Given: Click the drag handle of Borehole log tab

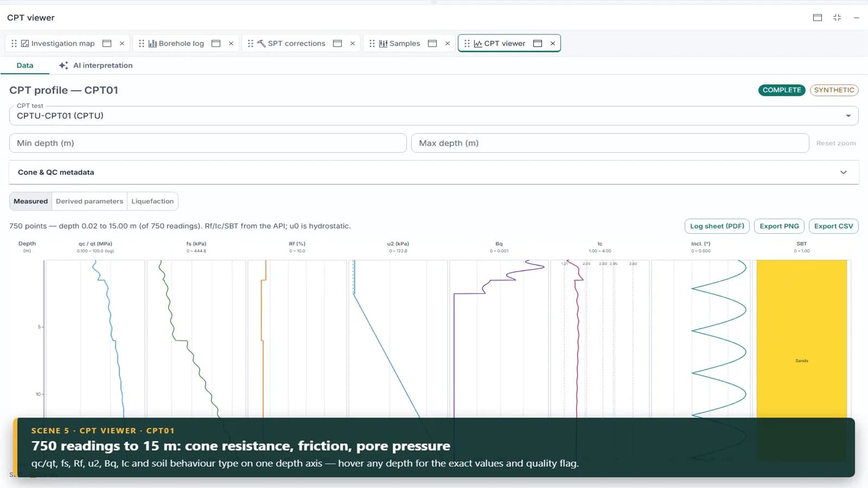Looking at the screenshot, I should [142, 43].
